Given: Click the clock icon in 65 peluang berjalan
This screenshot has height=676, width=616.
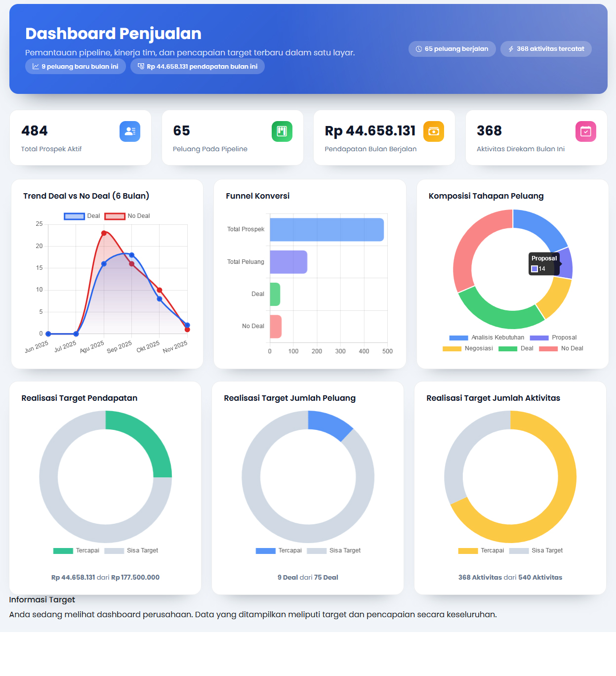Looking at the screenshot, I should tap(419, 49).
